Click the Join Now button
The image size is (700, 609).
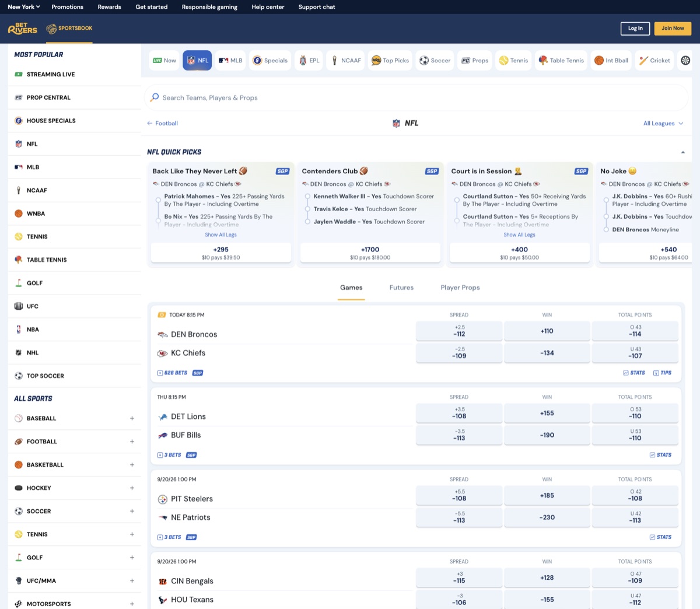(x=673, y=28)
